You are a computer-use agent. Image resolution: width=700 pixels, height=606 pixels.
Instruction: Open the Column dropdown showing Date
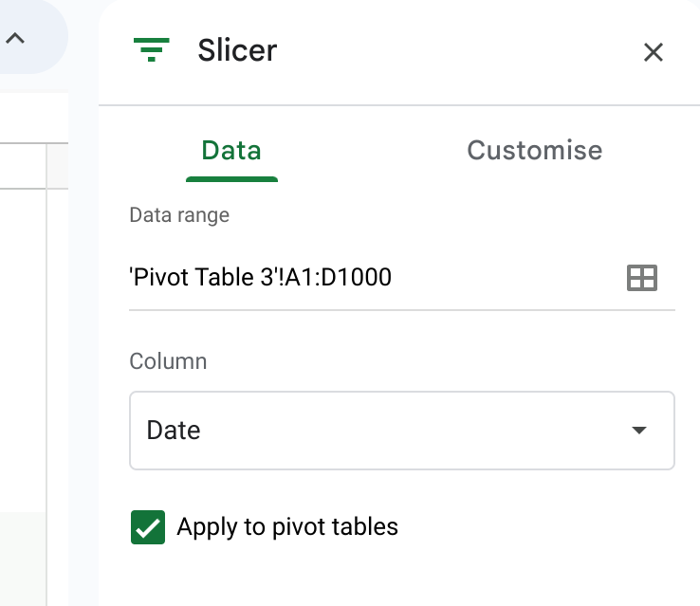(x=402, y=431)
